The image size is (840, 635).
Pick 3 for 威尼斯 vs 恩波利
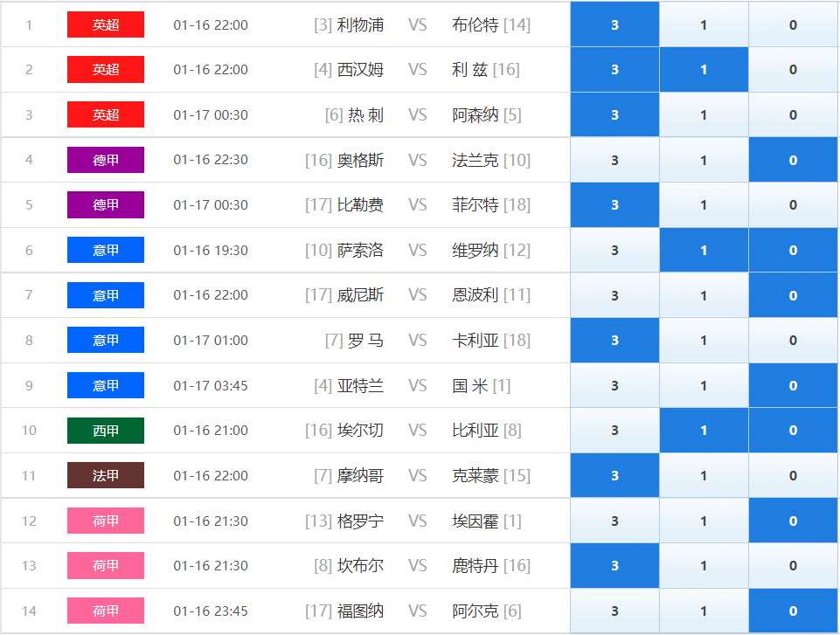(x=614, y=295)
